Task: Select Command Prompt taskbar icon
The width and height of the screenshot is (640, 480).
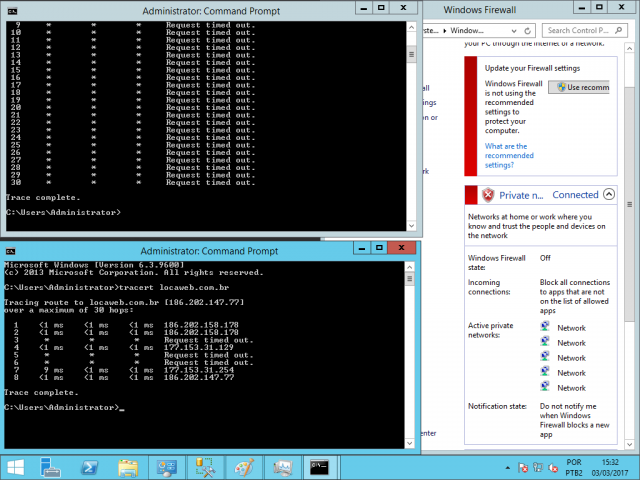Action: [x=319, y=468]
